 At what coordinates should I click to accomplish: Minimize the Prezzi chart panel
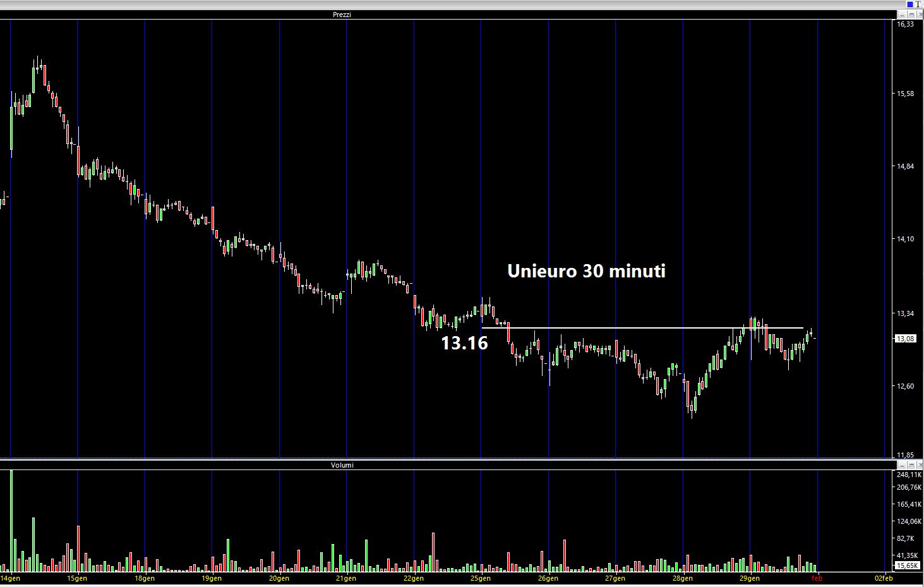(x=903, y=15)
